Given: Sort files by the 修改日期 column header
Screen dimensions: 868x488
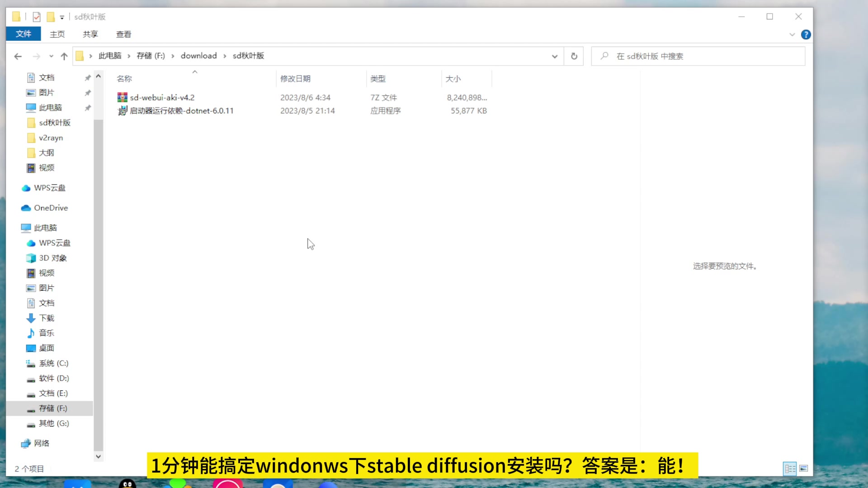Looking at the screenshot, I should click(x=295, y=79).
